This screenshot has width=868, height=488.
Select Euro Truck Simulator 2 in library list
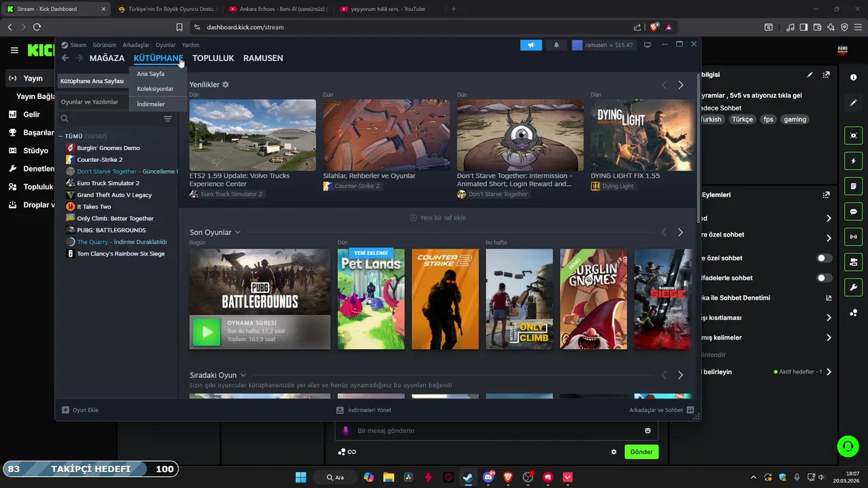(108, 183)
